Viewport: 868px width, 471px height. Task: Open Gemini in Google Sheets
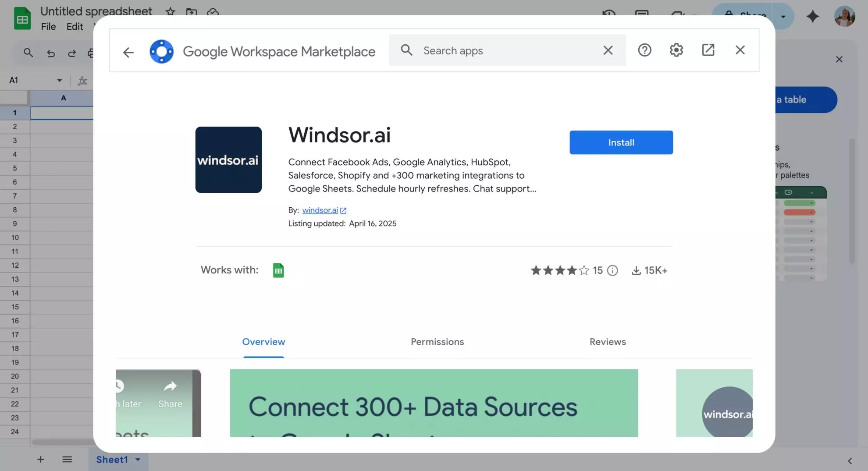click(813, 17)
